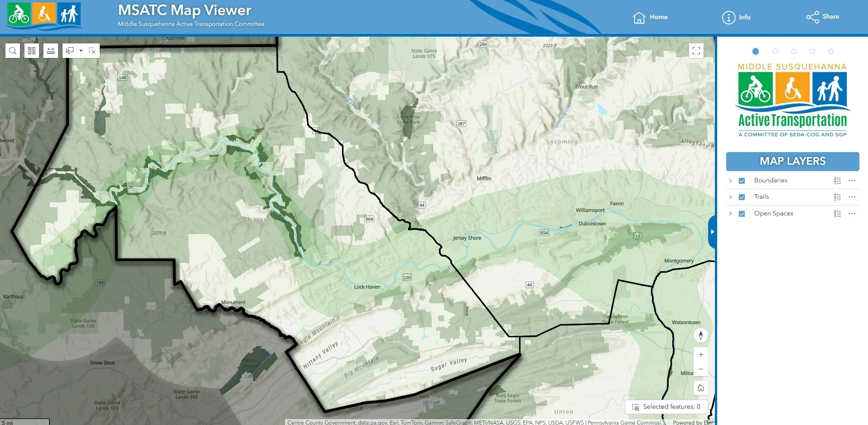Open the basemap gallery tool

point(32,51)
